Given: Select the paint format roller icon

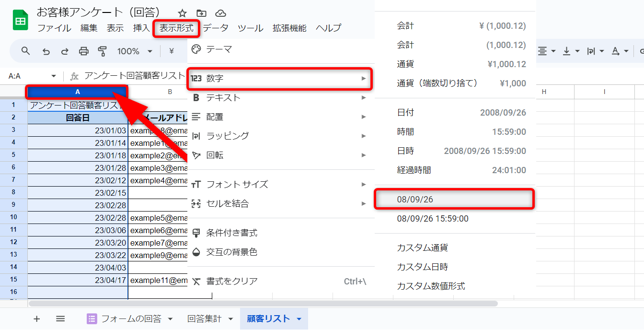Looking at the screenshot, I should point(102,51).
